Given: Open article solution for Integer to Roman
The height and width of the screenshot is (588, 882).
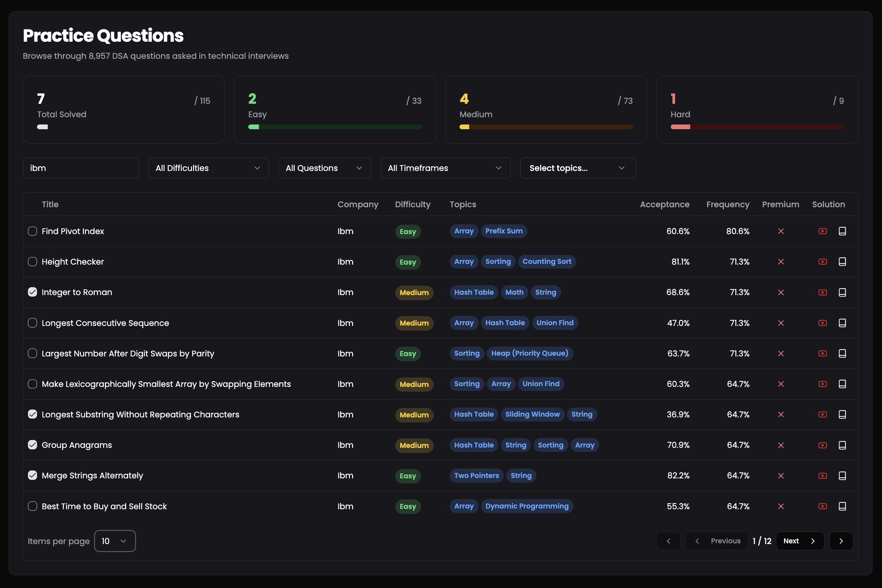Looking at the screenshot, I should coord(842,293).
